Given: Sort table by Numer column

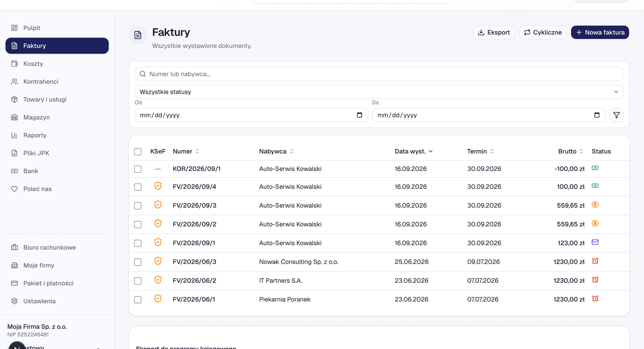Looking at the screenshot, I should pos(186,151).
